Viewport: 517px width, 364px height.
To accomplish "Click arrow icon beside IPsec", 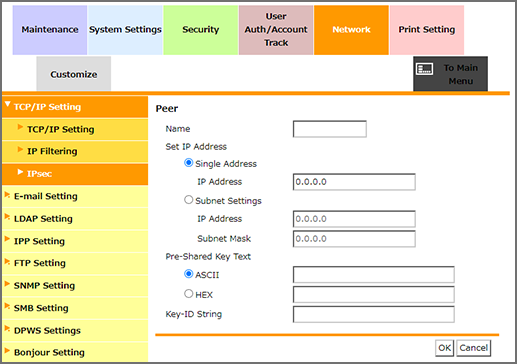I will pos(20,172).
